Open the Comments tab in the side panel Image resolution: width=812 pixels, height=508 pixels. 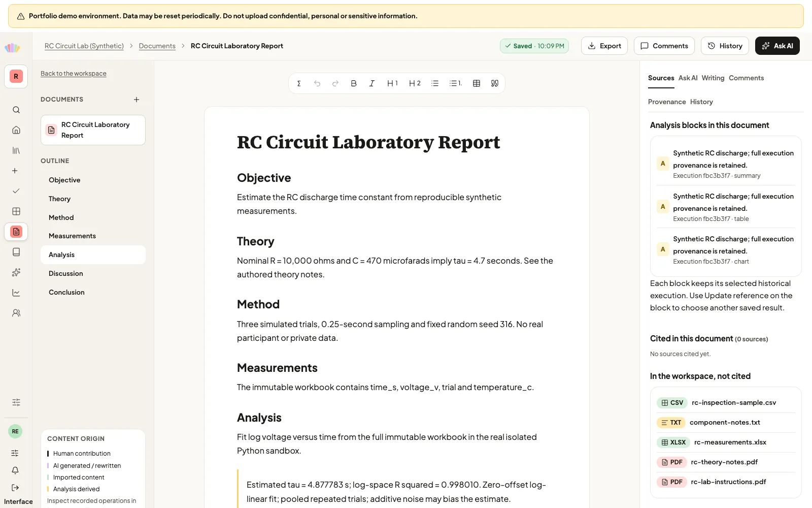(x=746, y=78)
